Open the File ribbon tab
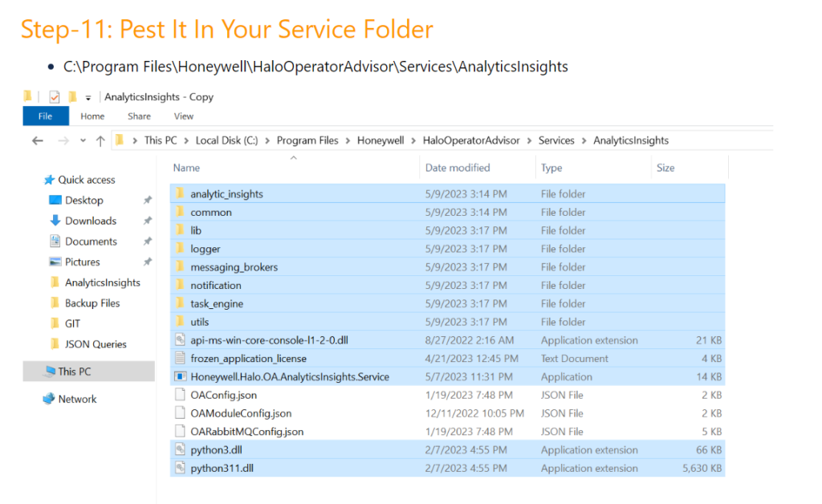Image resolution: width=822 pixels, height=504 pixels. click(x=45, y=116)
